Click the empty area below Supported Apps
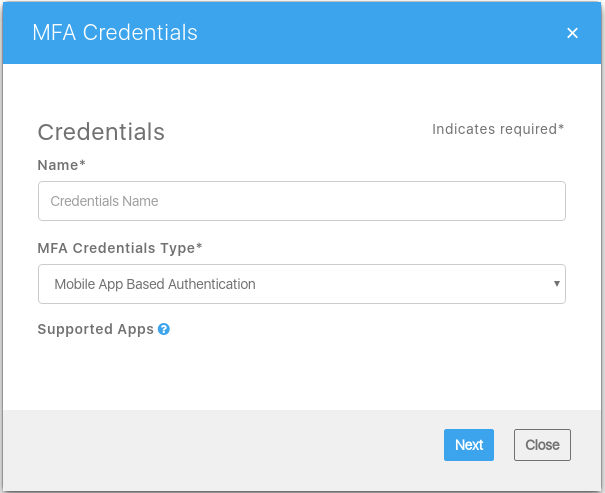 (302, 372)
